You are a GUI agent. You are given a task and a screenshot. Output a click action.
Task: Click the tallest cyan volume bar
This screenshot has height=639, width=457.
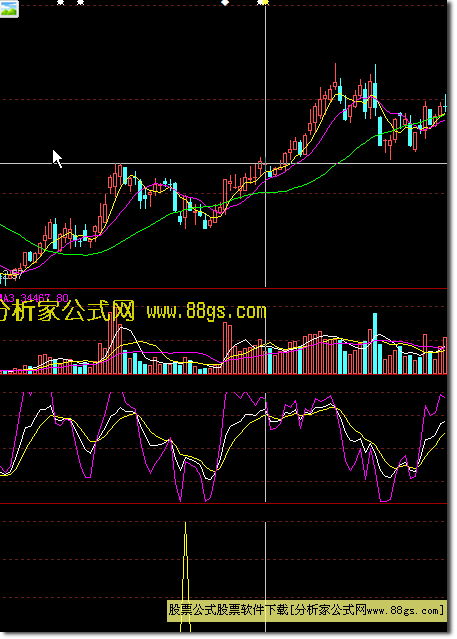click(375, 344)
